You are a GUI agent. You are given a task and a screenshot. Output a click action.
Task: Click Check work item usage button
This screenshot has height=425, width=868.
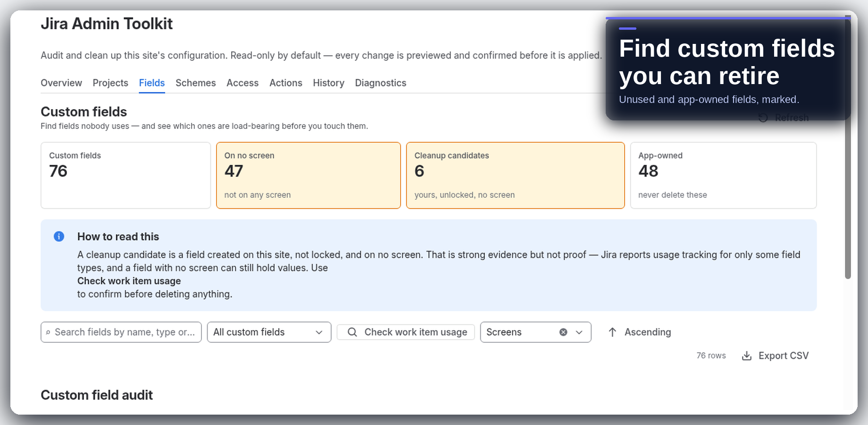[x=406, y=332]
